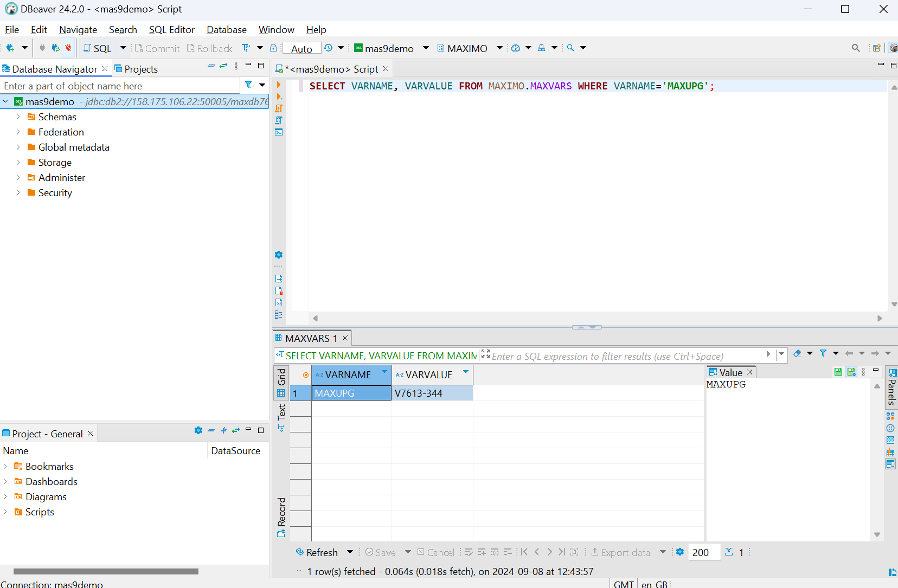898x588 pixels.
Task: Click the red Disconnect icon
Action: [x=68, y=48]
